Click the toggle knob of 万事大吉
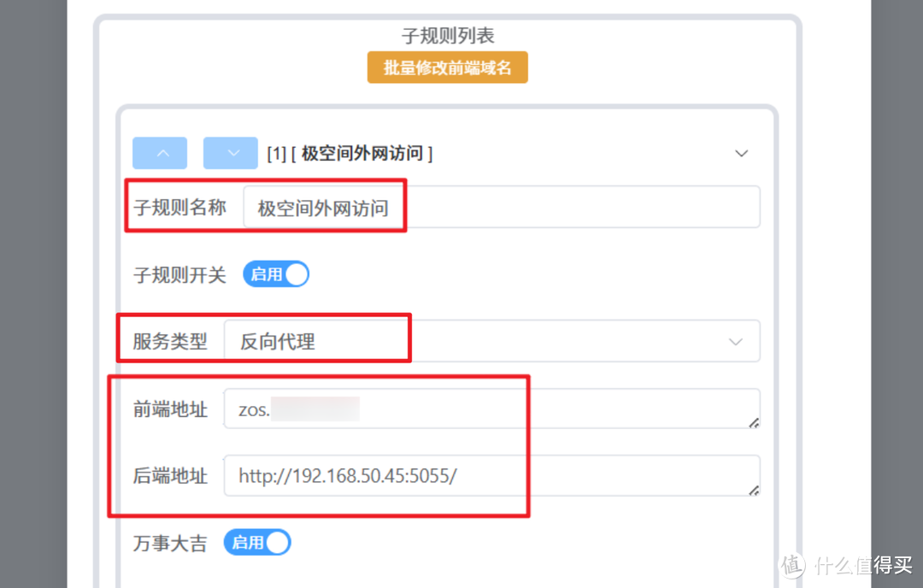This screenshot has height=588, width=923. tap(279, 542)
